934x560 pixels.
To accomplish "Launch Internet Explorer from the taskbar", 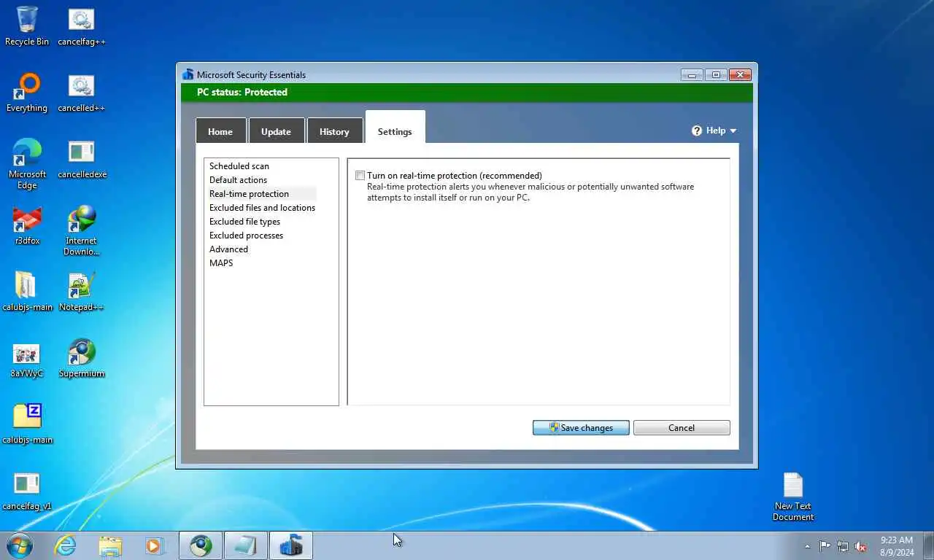I will coord(66,545).
